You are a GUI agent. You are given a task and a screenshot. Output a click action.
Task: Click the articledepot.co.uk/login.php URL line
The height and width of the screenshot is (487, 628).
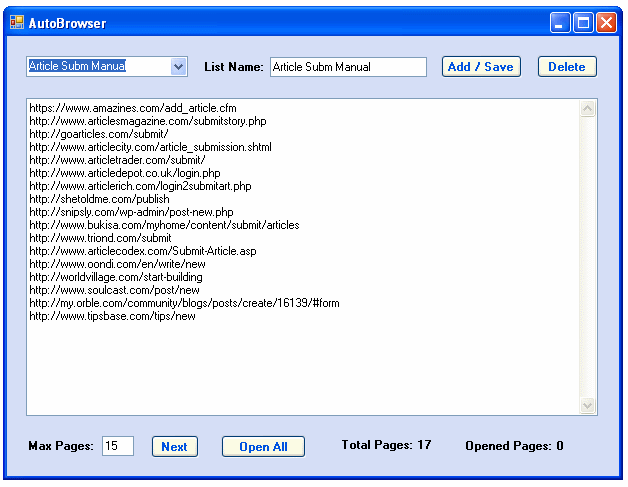pos(125,173)
